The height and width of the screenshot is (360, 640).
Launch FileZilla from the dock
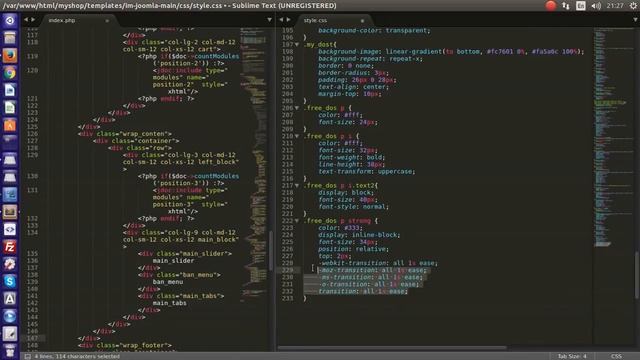(9, 247)
